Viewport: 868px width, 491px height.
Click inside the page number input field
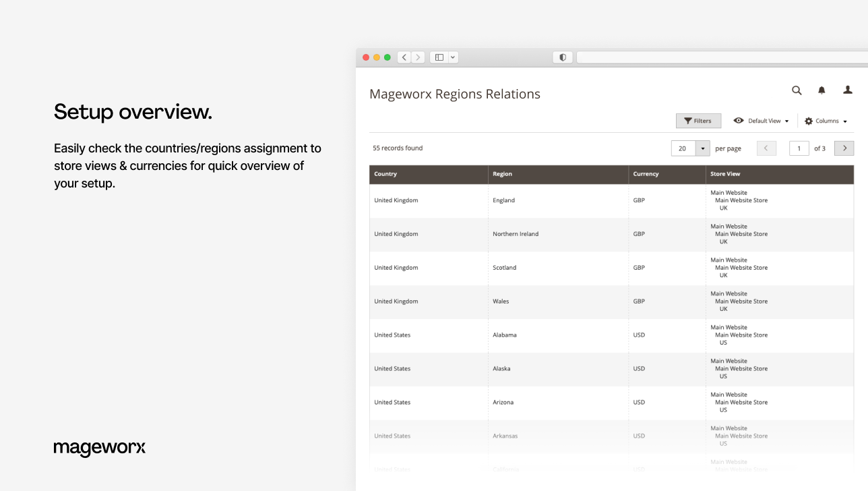(799, 148)
